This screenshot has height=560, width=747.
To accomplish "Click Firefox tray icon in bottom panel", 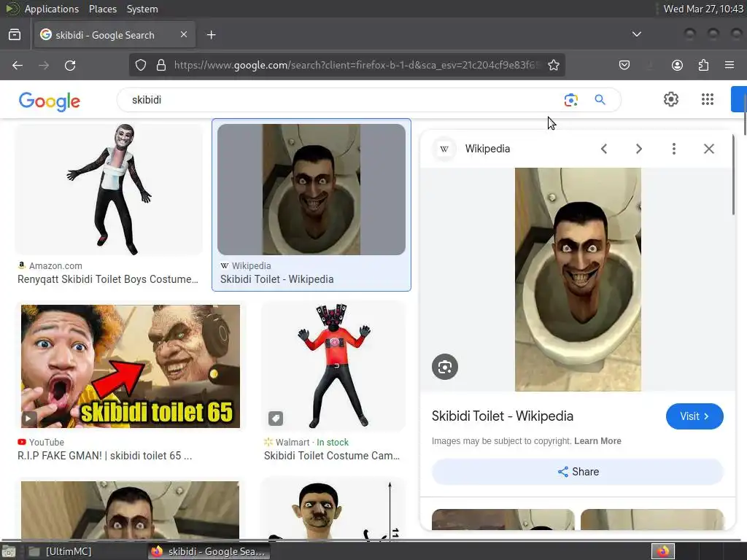I will 663,551.
